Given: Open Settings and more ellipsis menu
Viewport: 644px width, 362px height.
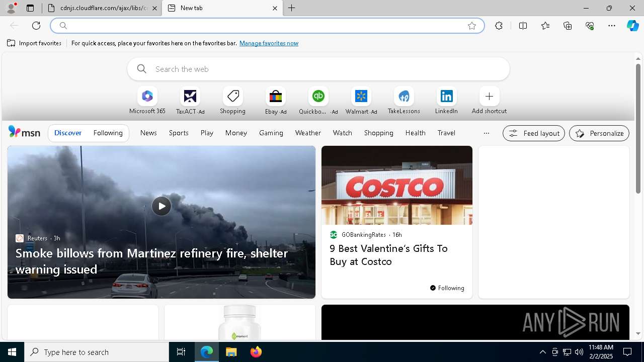Looking at the screenshot, I should click(612, 26).
